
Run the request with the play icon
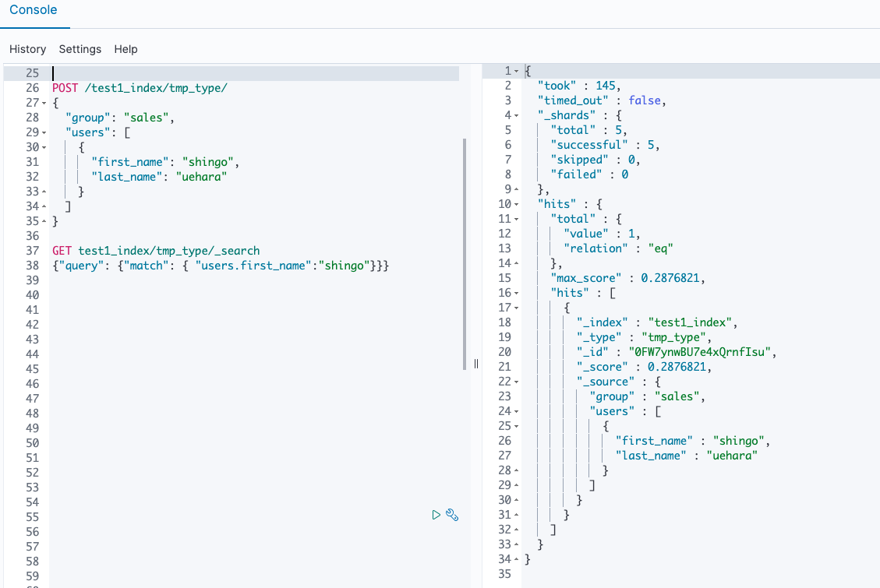click(x=436, y=515)
